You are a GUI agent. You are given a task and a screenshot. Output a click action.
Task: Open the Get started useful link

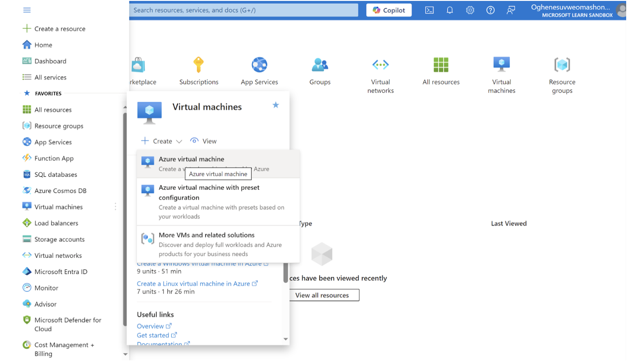click(x=157, y=335)
